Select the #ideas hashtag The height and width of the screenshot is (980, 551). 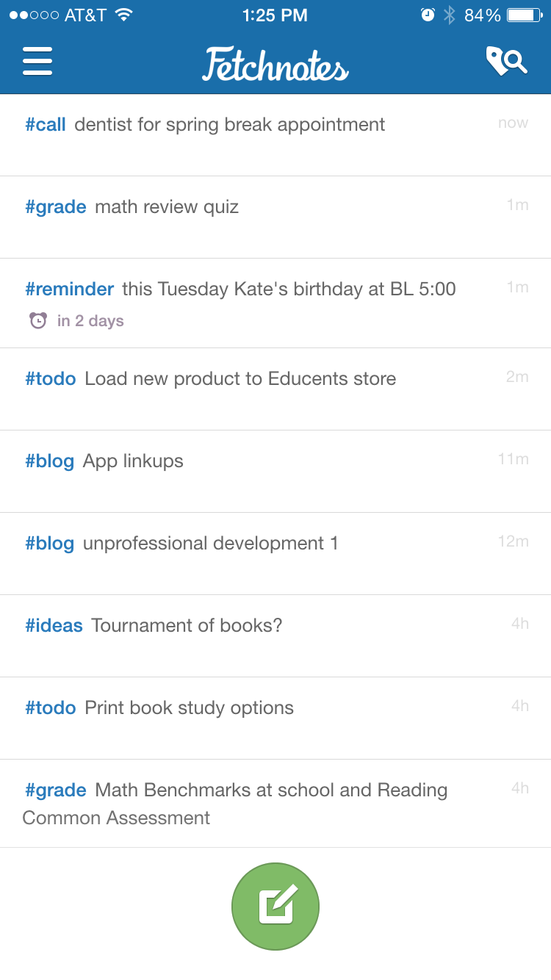[54, 625]
